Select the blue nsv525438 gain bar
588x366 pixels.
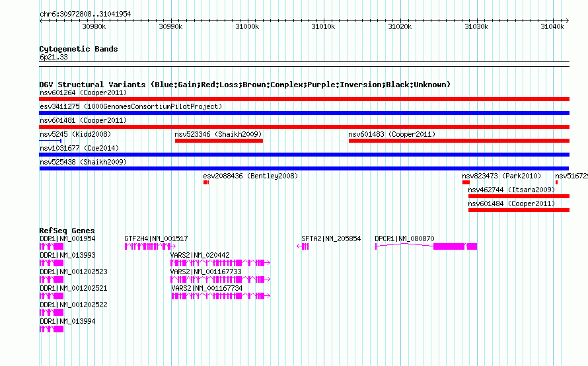304,168
